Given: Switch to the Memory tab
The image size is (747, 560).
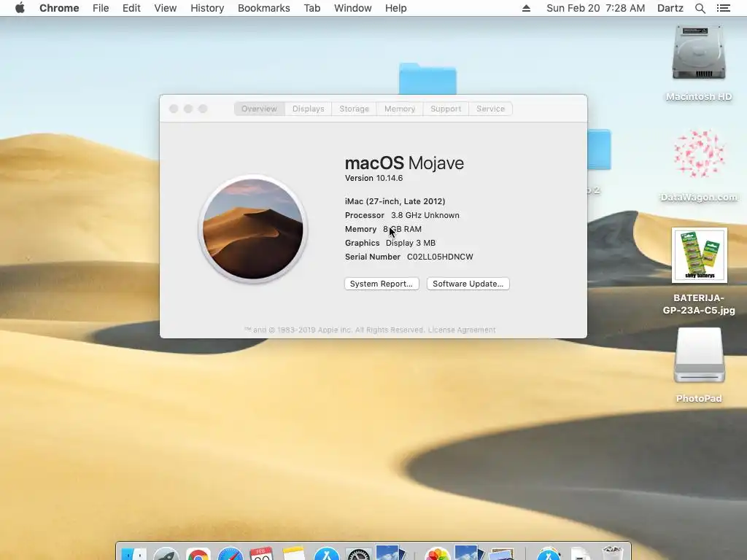Looking at the screenshot, I should click(400, 109).
